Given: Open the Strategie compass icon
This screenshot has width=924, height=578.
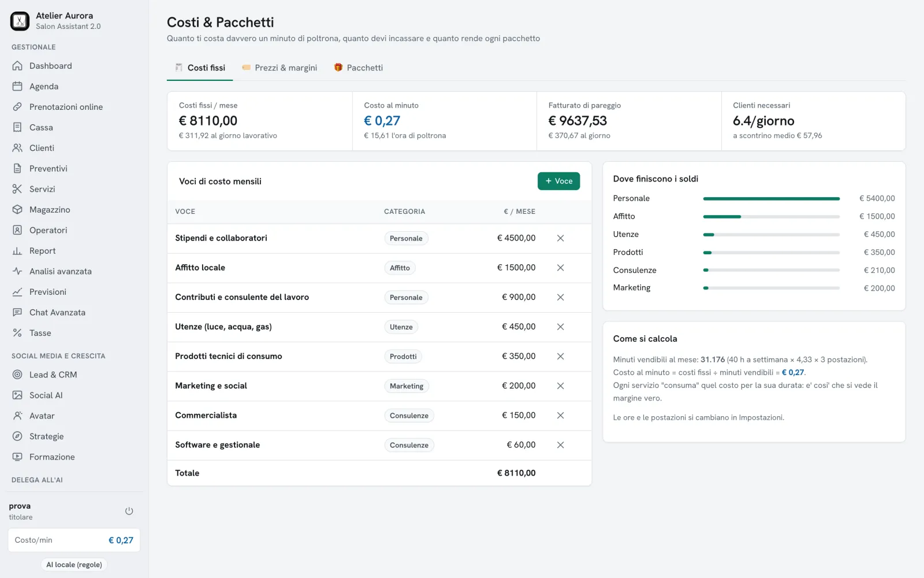Looking at the screenshot, I should pyautogui.click(x=17, y=436).
